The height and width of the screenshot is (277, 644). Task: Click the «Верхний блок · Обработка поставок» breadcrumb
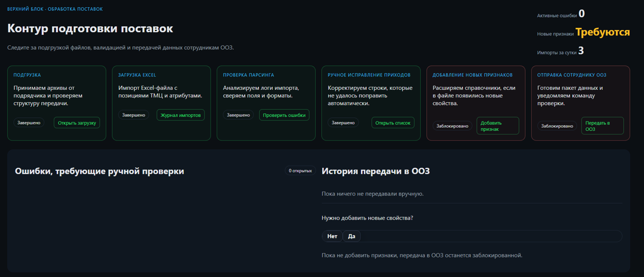55,9
